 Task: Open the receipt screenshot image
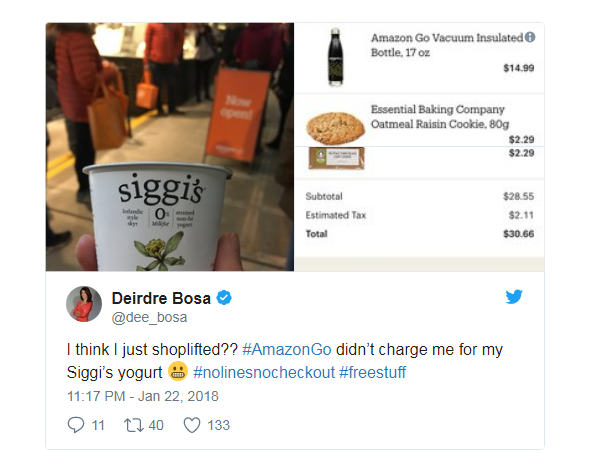click(x=419, y=147)
